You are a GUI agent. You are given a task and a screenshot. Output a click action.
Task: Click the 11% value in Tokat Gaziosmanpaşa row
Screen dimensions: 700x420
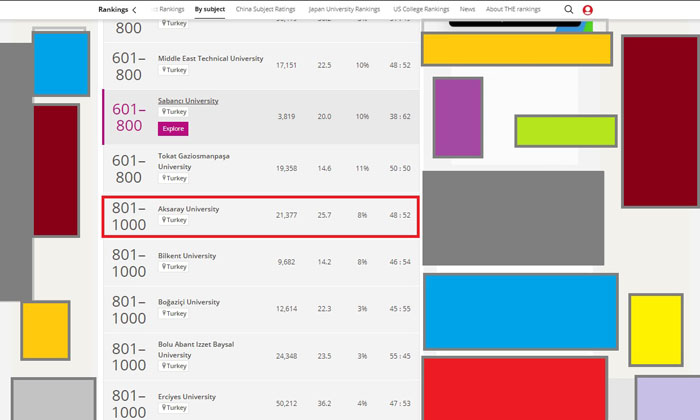pyautogui.click(x=362, y=168)
